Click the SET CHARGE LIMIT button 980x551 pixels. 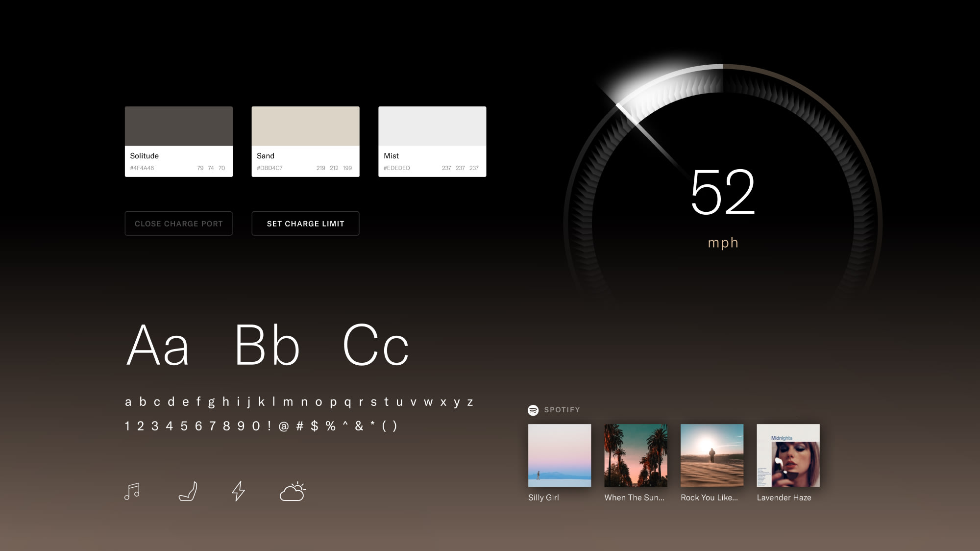coord(305,223)
